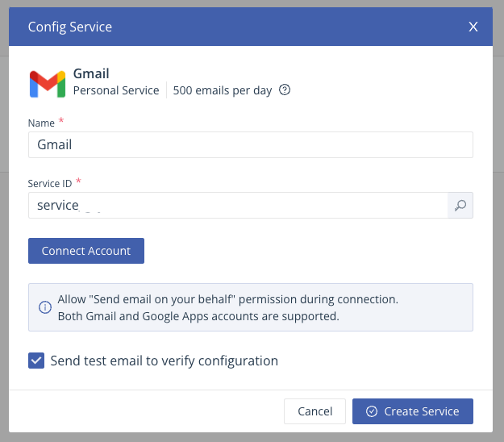Click the "Allow Send email on your behalf" line
Image resolution: width=504 pixels, height=442 pixels.
tap(228, 299)
